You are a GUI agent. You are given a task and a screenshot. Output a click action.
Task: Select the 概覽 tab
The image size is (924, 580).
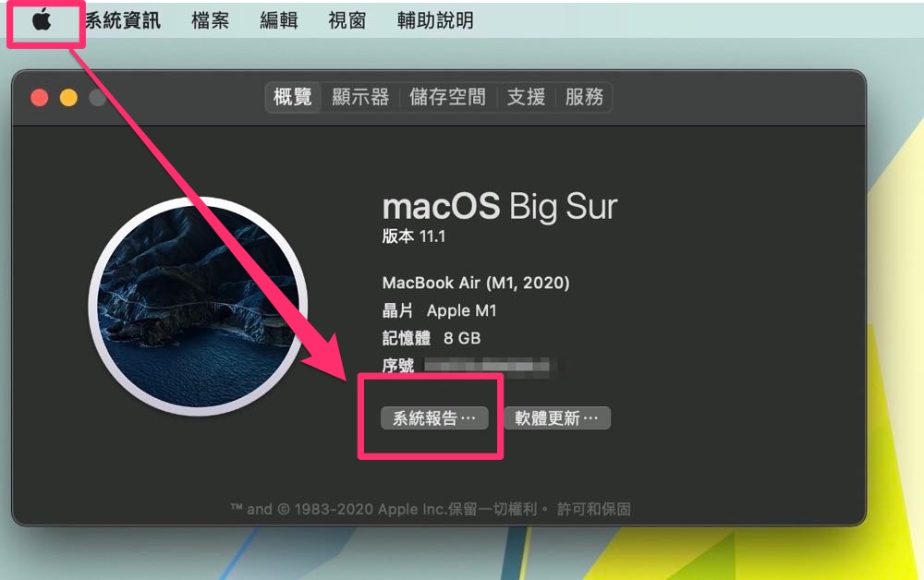coord(293,97)
